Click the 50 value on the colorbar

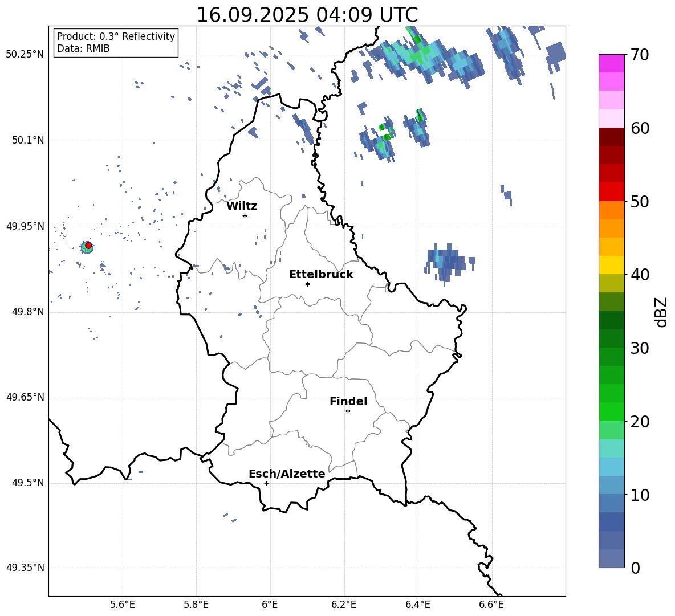click(x=640, y=202)
